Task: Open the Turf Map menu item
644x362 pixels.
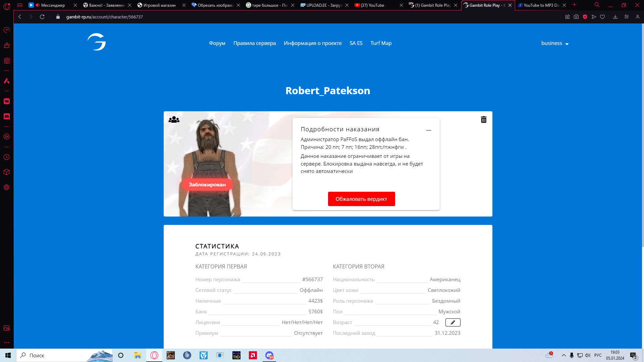Action: 381,43
